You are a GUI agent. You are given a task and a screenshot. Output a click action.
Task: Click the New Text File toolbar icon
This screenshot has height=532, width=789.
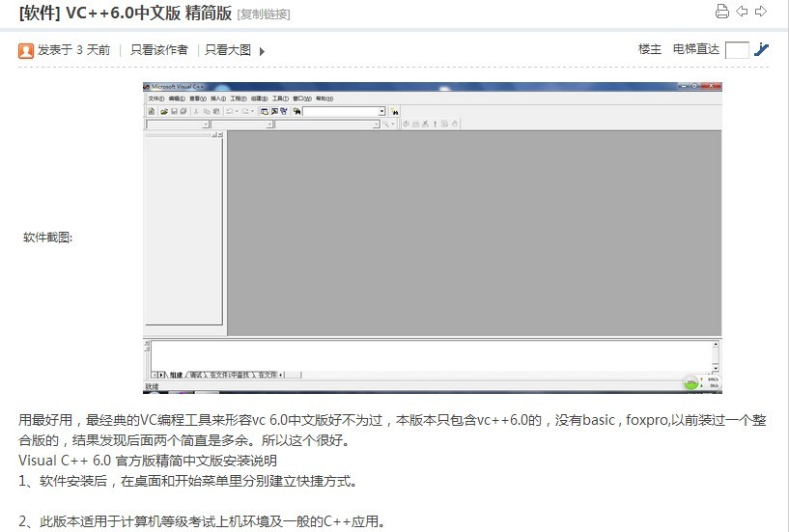click(x=151, y=111)
